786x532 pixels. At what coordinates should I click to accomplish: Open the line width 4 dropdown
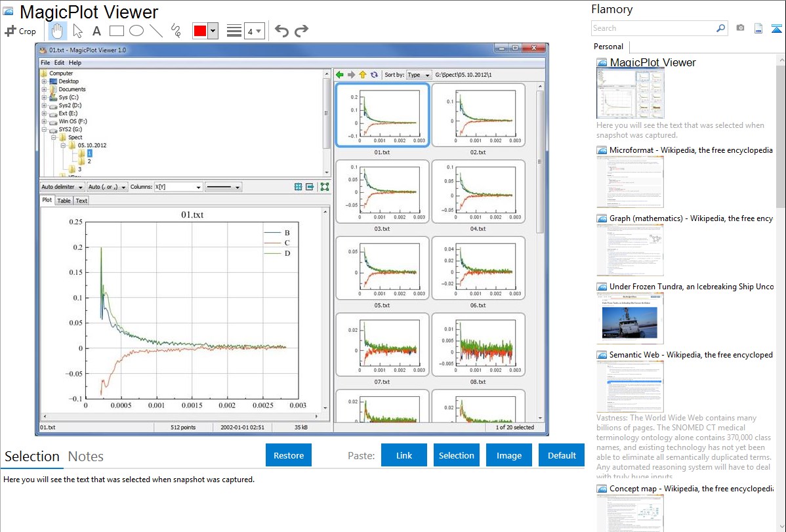pyautogui.click(x=255, y=31)
